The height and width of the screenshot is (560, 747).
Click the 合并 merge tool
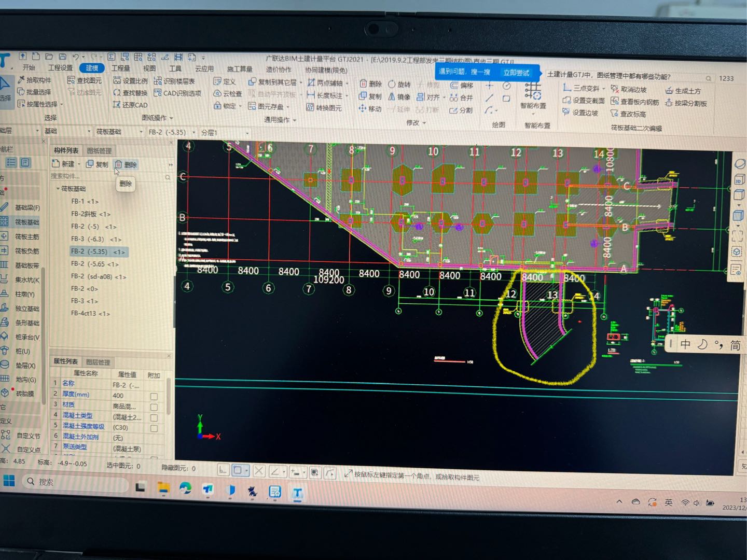click(462, 97)
